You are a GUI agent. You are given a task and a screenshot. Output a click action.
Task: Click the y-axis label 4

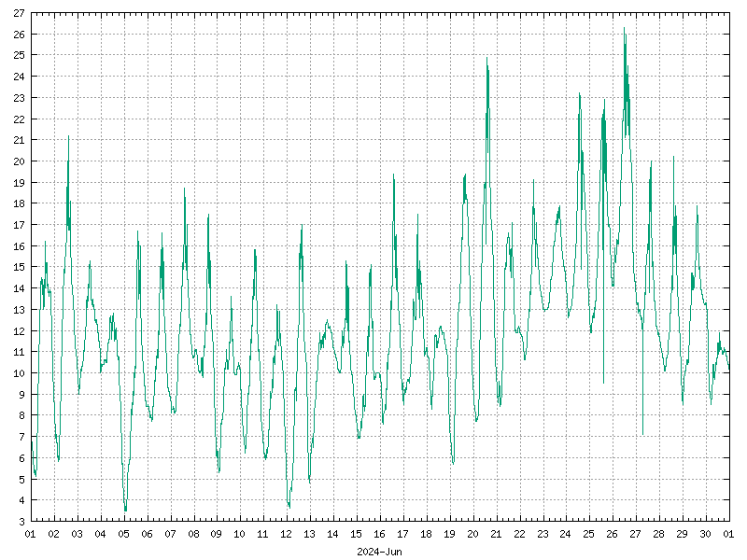(21, 500)
